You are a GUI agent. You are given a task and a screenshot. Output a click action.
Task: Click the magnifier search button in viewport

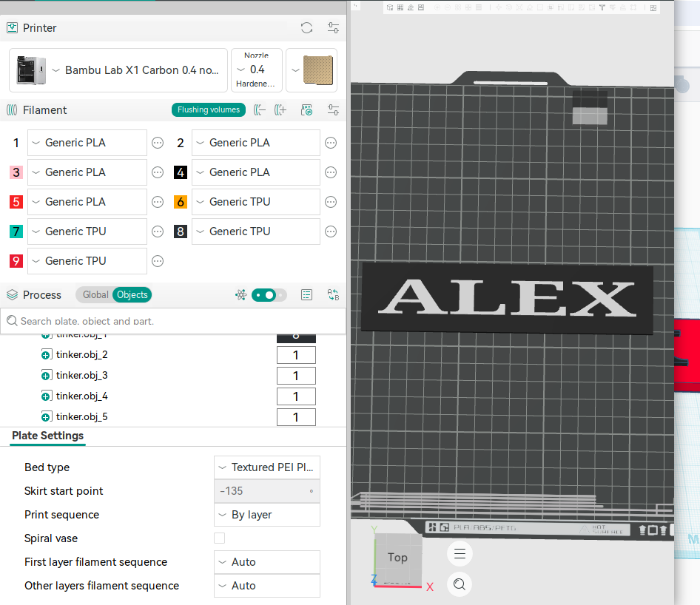pyautogui.click(x=460, y=584)
